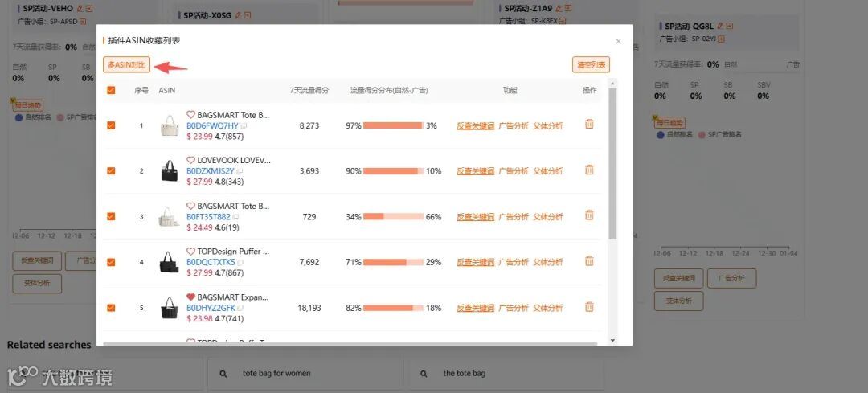Uncheck row 5 B0DHYZ2GFK checkbox
This screenshot has width=868, height=393.
(111, 308)
